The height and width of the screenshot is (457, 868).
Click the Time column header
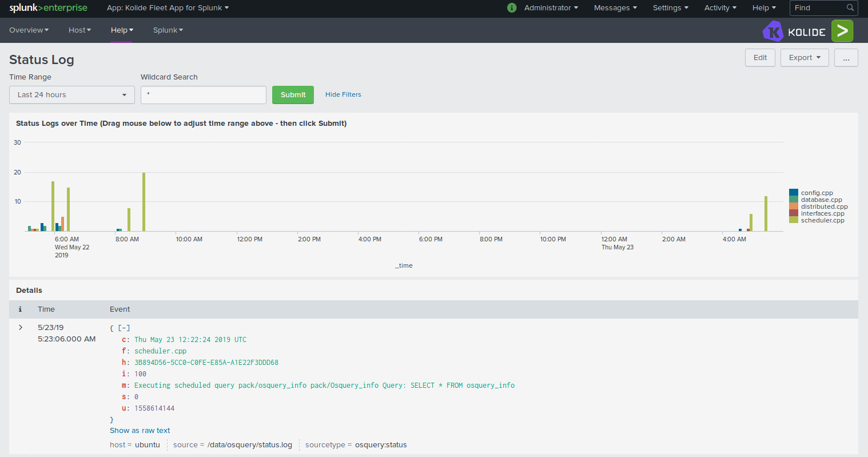tap(46, 309)
